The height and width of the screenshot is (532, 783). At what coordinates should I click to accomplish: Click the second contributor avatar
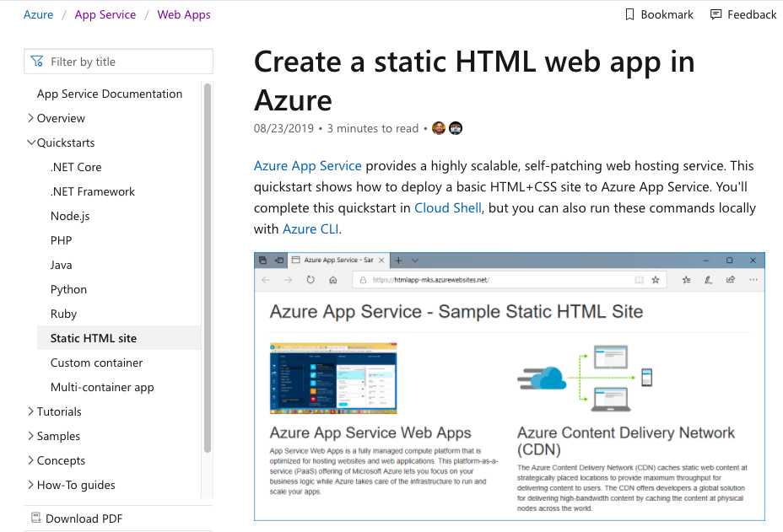pos(456,128)
